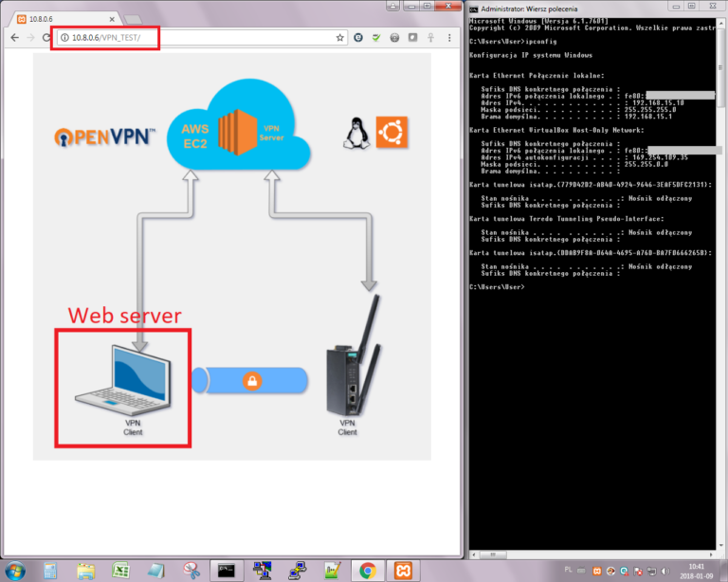Click the XAMPP icon in system tray
The width and height of the screenshot is (728, 582).
coord(597,571)
